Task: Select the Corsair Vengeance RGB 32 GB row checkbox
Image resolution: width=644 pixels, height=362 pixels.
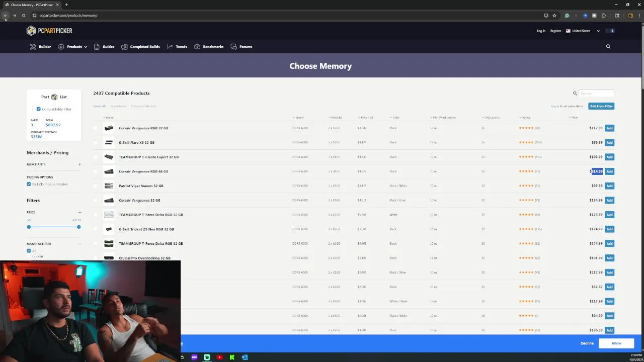Action: point(96,128)
